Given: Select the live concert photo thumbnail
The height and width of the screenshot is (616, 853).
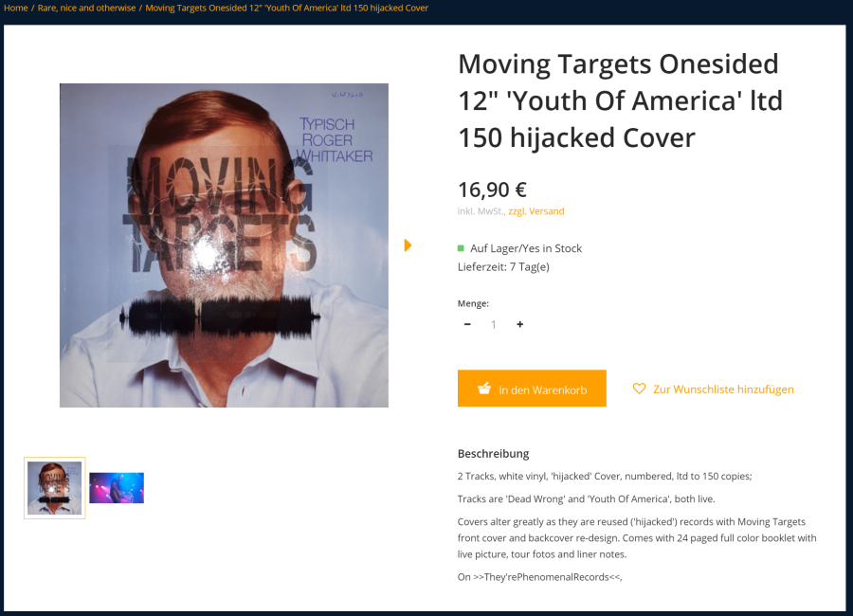Looking at the screenshot, I should [x=117, y=488].
